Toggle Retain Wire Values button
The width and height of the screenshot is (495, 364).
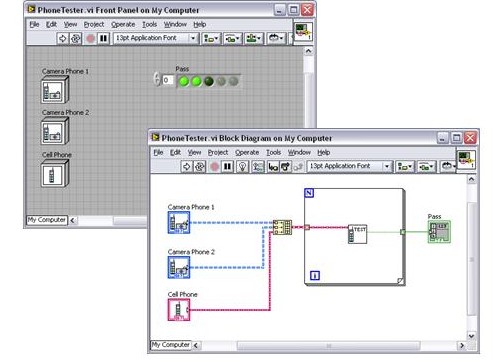[257, 166]
